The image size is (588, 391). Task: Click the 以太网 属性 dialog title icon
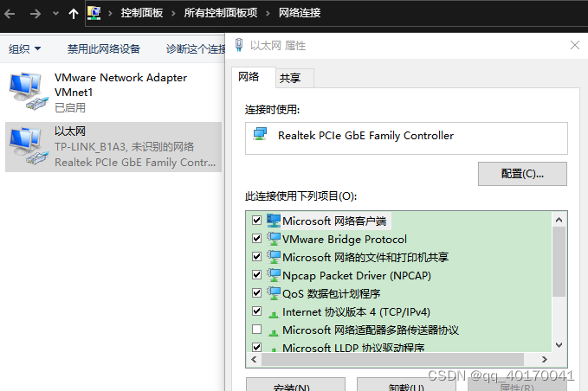[239, 45]
